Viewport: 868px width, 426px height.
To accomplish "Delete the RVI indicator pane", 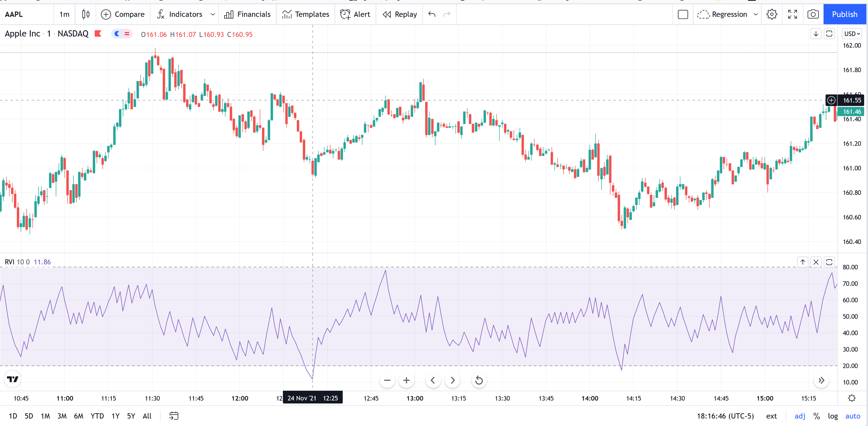I will (816, 262).
